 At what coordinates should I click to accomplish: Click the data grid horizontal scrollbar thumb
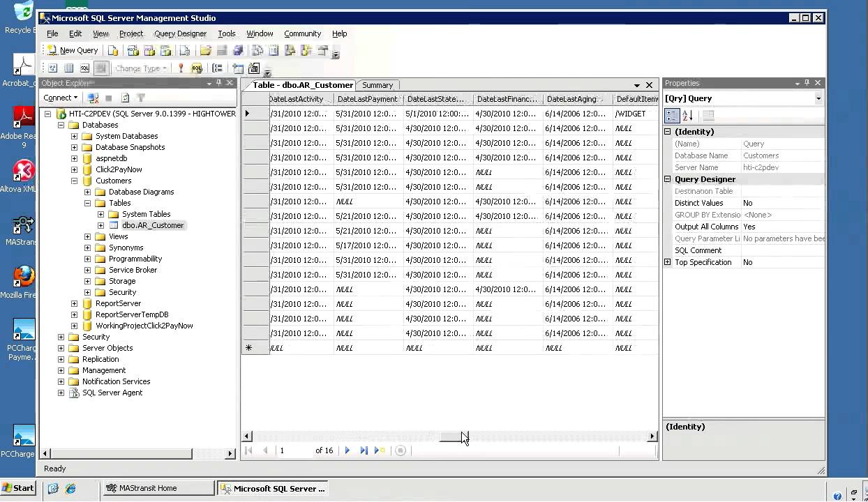[x=454, y=436]
